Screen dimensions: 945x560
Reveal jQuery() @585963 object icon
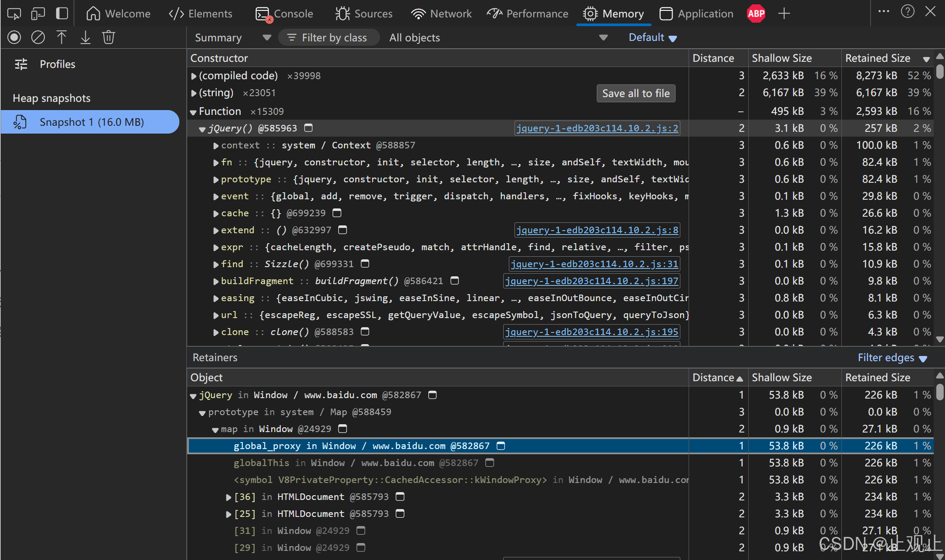point(308,128)
